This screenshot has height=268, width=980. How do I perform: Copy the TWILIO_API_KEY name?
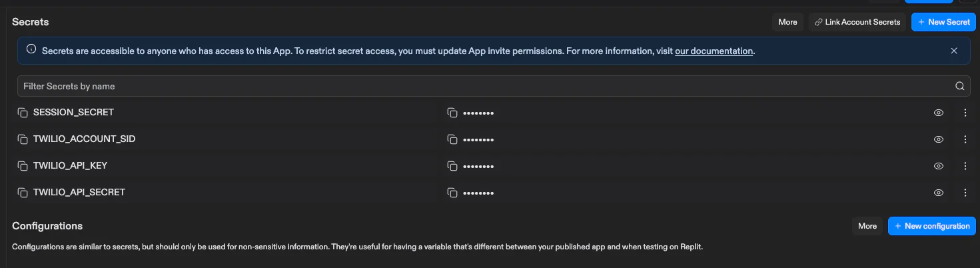point(23,166)
